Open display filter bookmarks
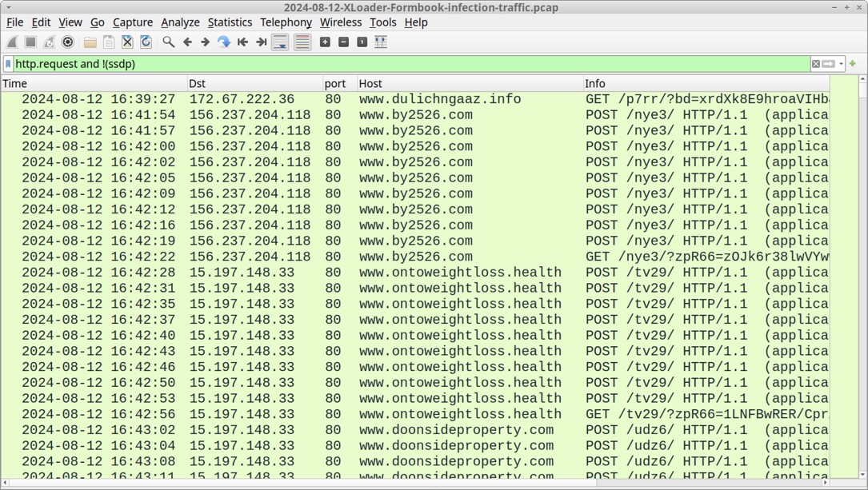Screen dimensions: 868x490 pyautogui.click(x=8, y=64)
